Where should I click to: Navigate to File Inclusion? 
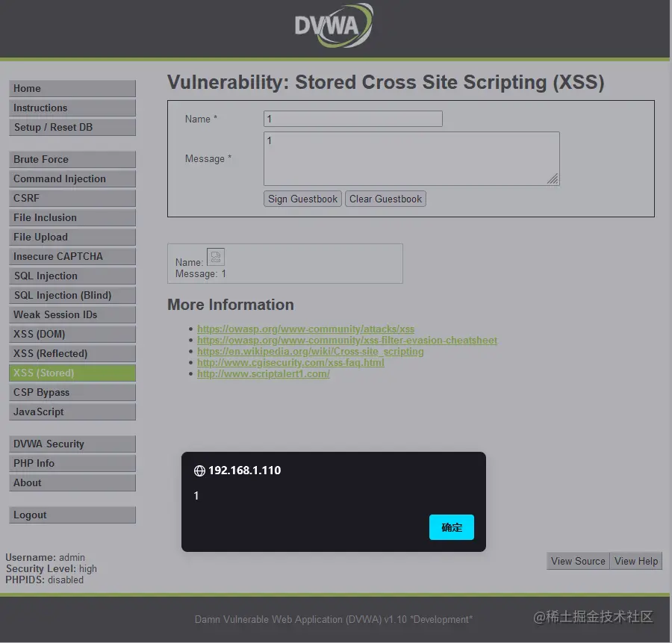tap(72, 218)
